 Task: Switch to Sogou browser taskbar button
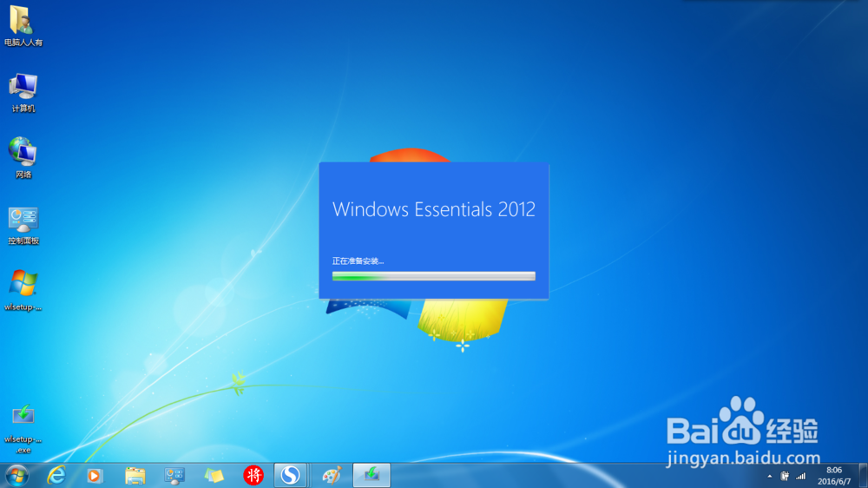pos(290,475)
